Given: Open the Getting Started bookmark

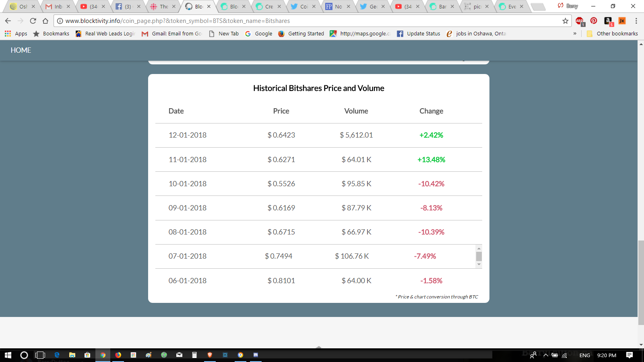Looking at the screenshot, I should coord(301,34).
